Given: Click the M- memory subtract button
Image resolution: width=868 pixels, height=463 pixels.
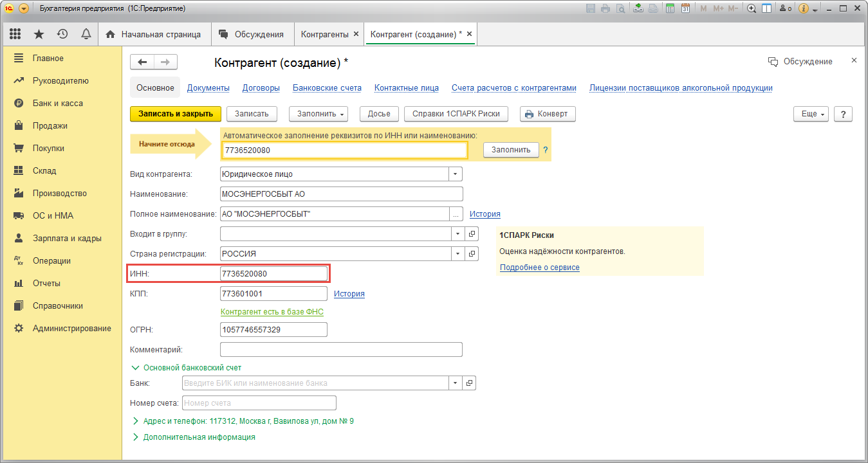Looking at the screenshot, I should tap(733, 8).
